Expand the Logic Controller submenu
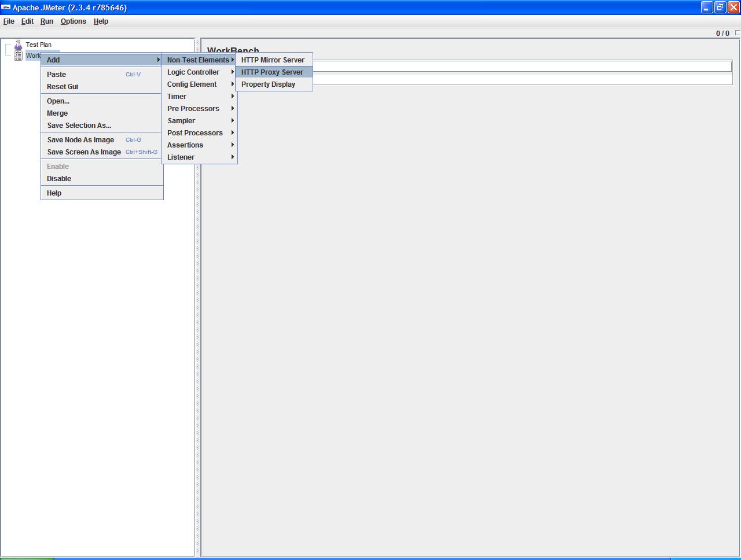This screenshot has width=741, height=560. point(199,72)
